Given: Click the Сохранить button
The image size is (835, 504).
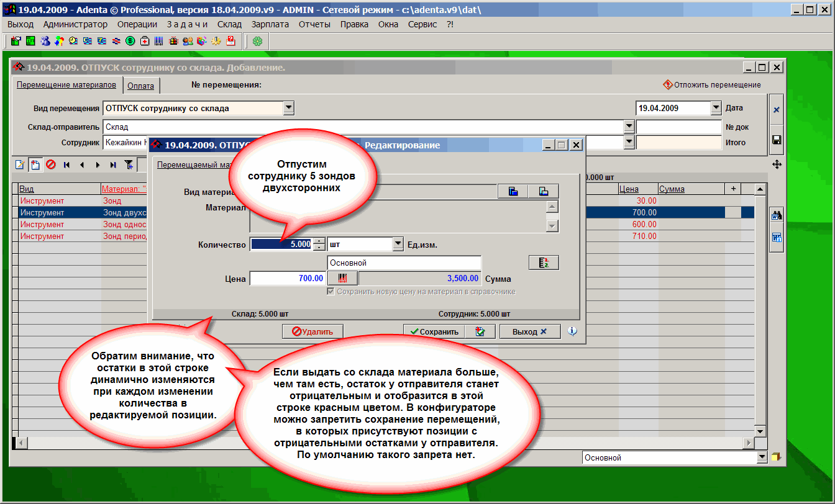Looking at the screenshot, I should [434, 331].
